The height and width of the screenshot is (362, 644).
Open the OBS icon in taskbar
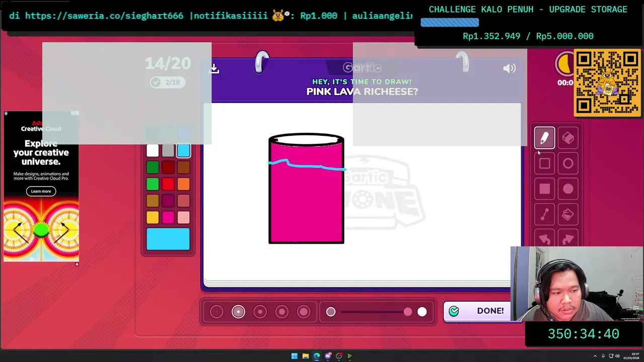tap(339, 356)
